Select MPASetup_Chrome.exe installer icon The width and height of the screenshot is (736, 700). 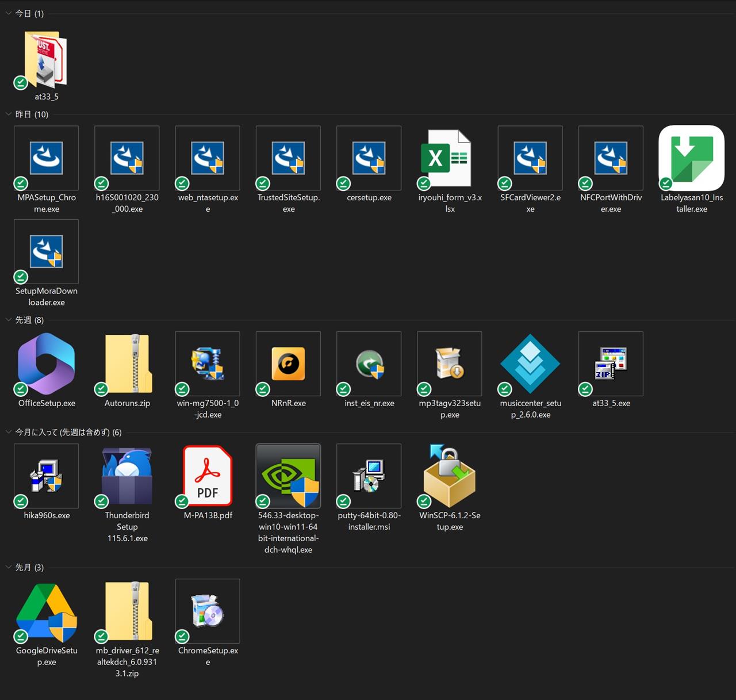click(x=46, y=158)
